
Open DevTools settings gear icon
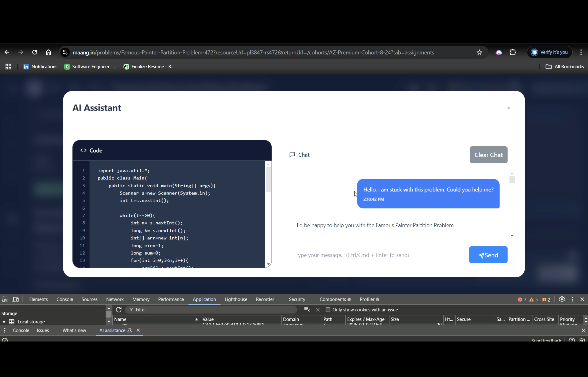562,299
